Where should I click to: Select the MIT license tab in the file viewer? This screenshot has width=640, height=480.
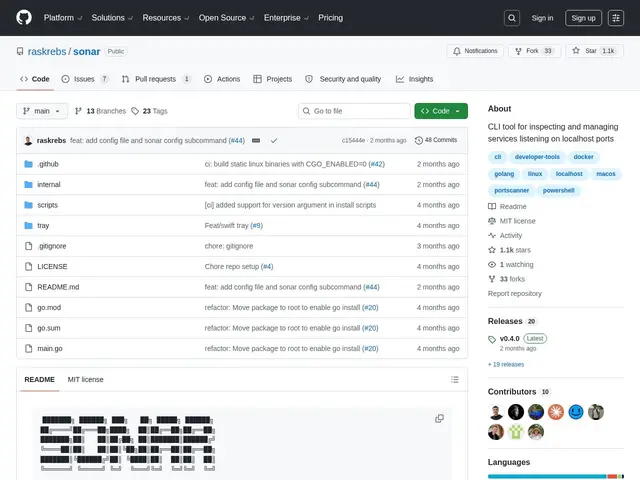pyautogui.click(x=85, y=380)
